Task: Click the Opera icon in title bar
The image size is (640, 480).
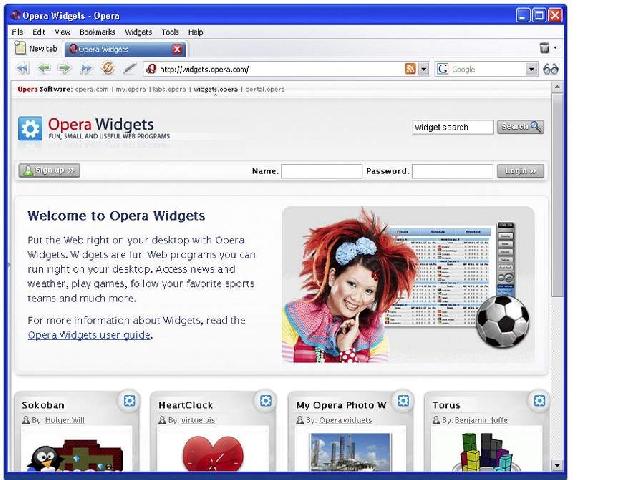Action: (16, 16)
